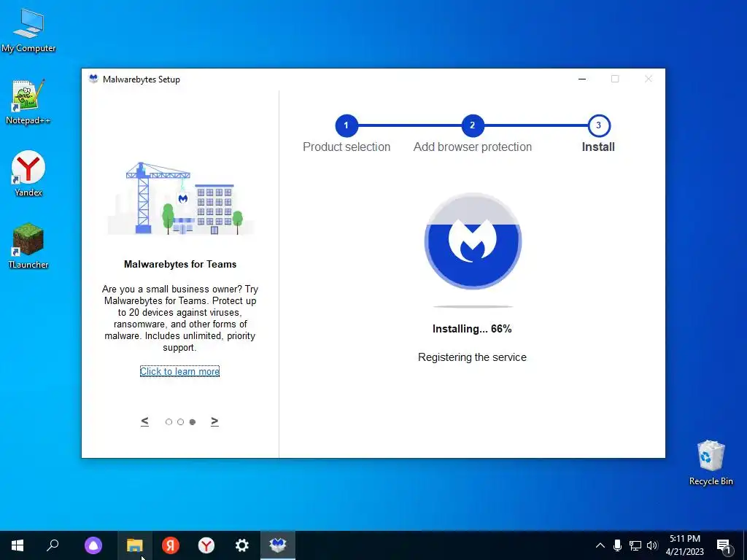Click 'Registering the service' status text
Screen dimensions: 747x560
(x=472, y=357)
